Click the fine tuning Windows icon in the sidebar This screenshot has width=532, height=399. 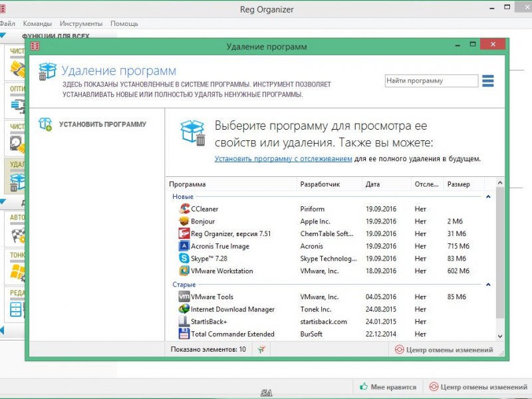click(18, 273)
